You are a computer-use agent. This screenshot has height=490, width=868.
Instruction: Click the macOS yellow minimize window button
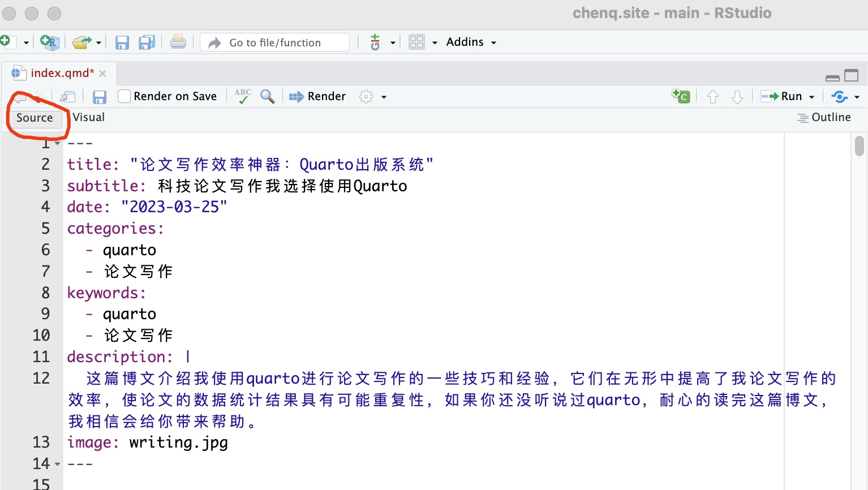click(32, 13)
